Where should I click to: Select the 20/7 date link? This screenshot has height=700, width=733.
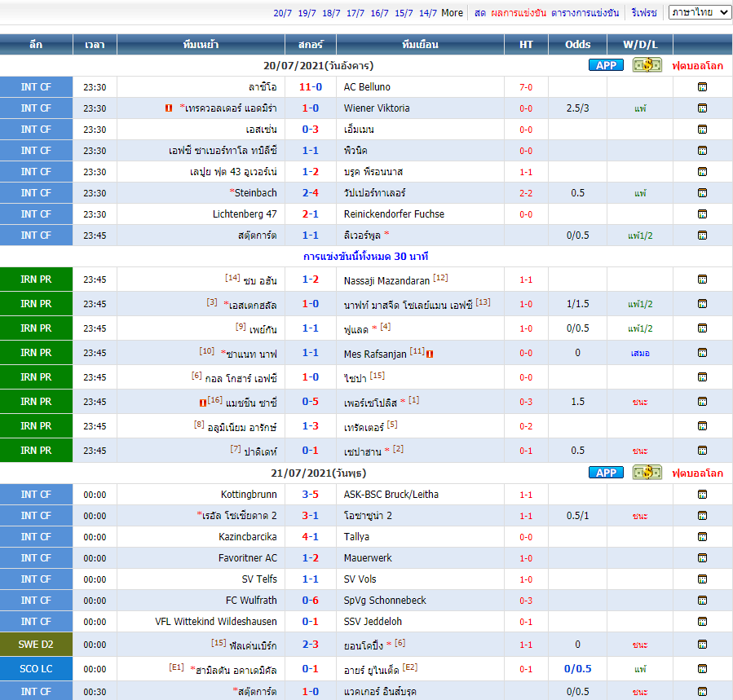click(x=282, y=13)
